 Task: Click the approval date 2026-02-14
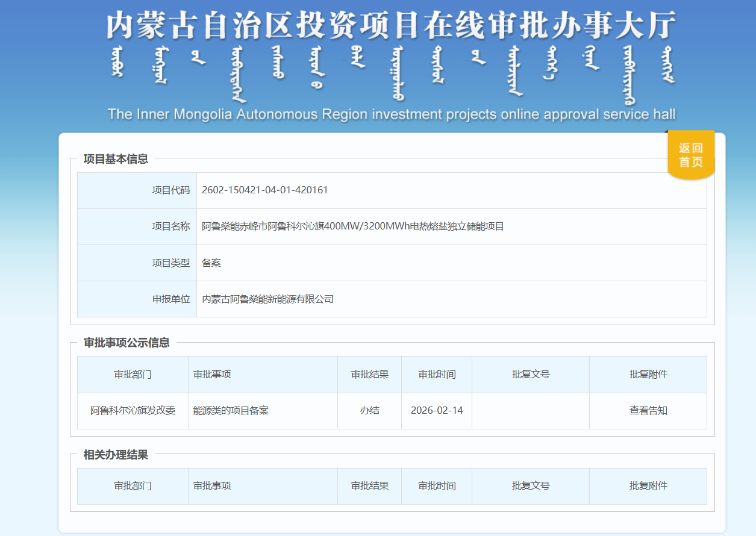coord(437,411)
